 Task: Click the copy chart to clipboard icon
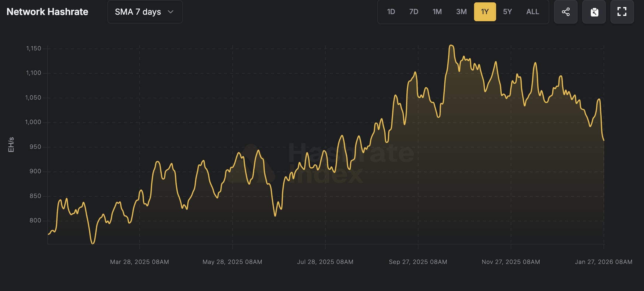point(594,12)
